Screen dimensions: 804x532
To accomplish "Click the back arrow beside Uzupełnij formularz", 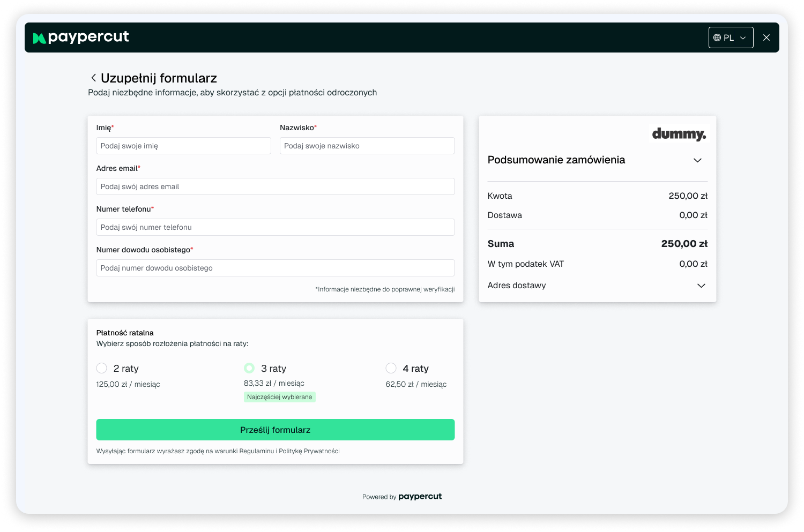I will [93, 78].
